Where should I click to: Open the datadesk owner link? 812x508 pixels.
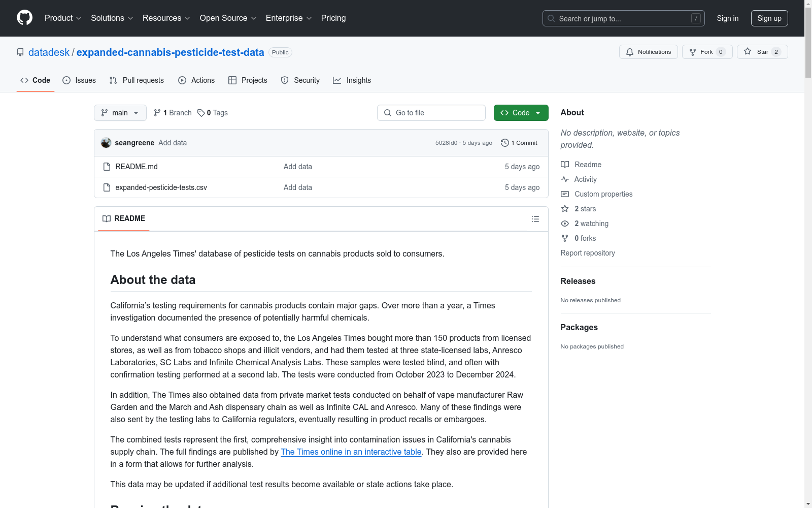click(x=49, y=52)
